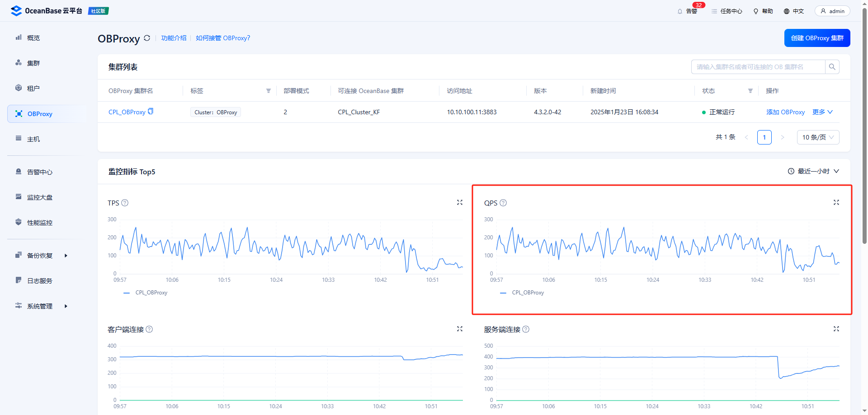Open the 状态 column filter
This screenshot has width=868, height=415.
(x=750, y=91)
